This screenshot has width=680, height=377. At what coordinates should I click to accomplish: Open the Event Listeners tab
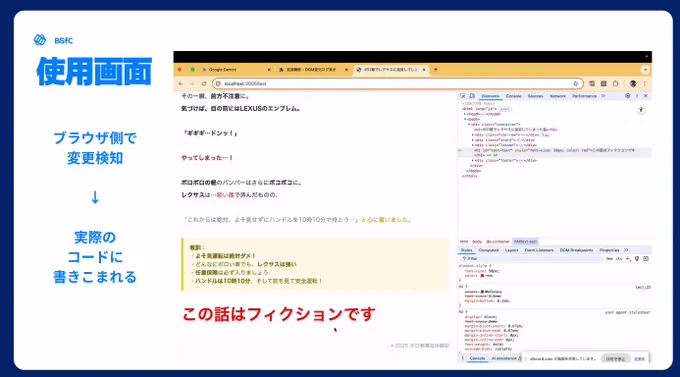point(539,250)
